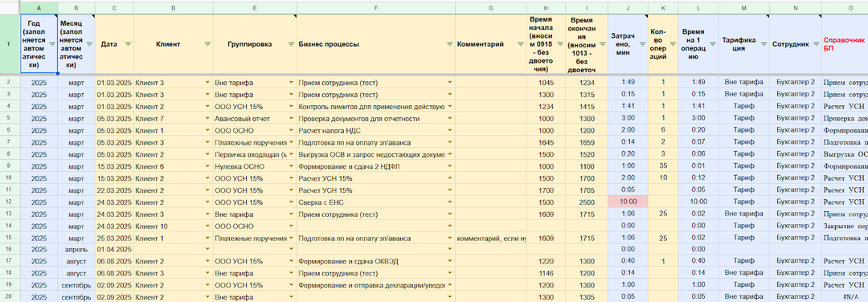
Task: Open filter icon in Бизнес процессы header
Action: [449, 43]
